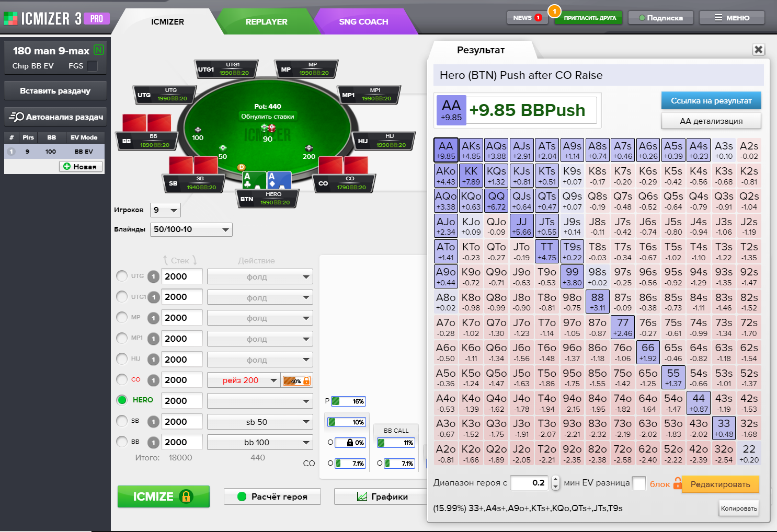Toggle the FGS checkbox
Viewport: 777px width, 532px height.
92,66
